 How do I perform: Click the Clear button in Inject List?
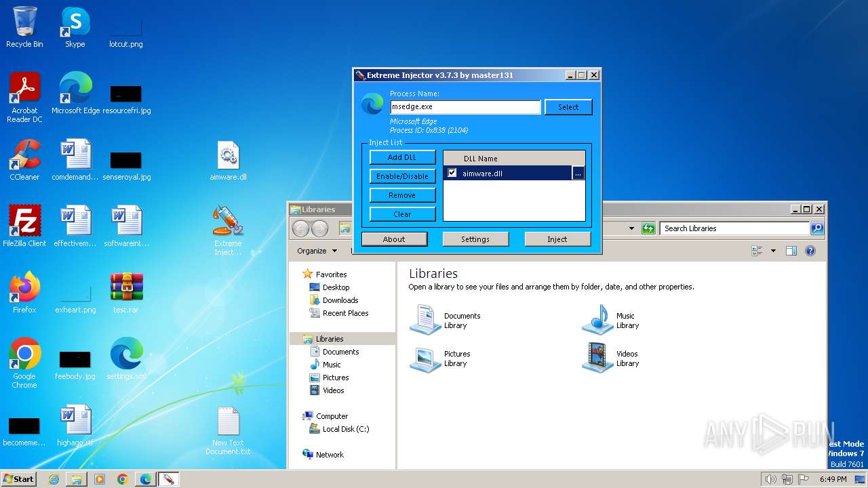point(402,214)
